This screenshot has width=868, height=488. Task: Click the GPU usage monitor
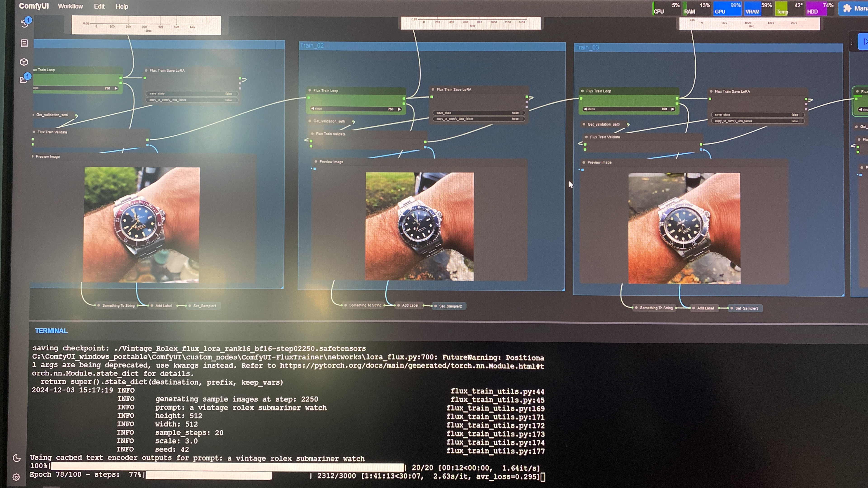727,8
